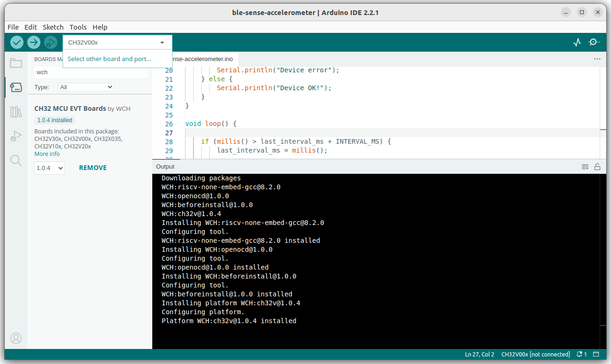Open the More info link
This screenshot has width=611, height=364.
point(47,154)
